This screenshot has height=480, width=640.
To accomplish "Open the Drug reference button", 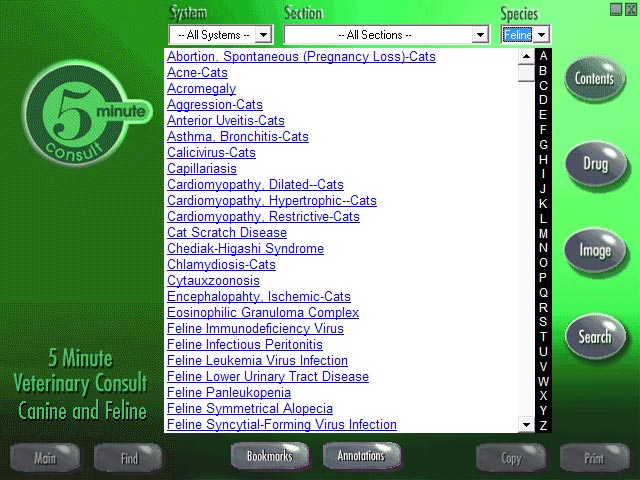I will point(596,164).
